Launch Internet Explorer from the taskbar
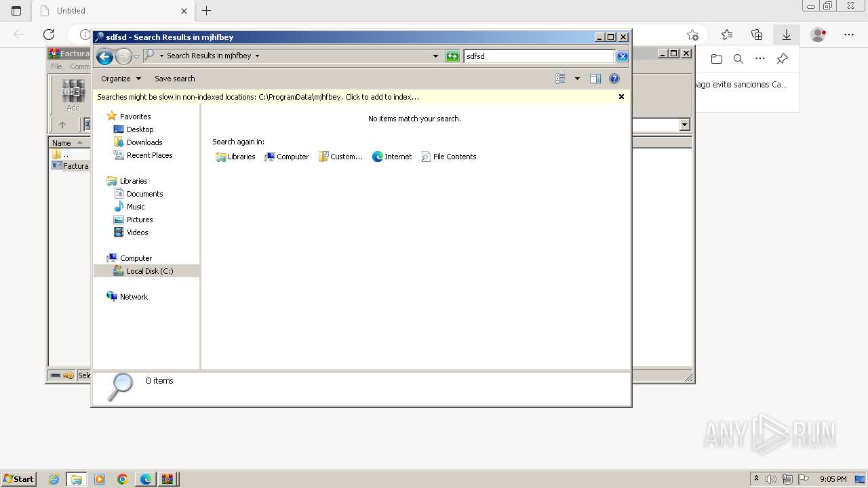868x488 pixels. pos(54,479)
